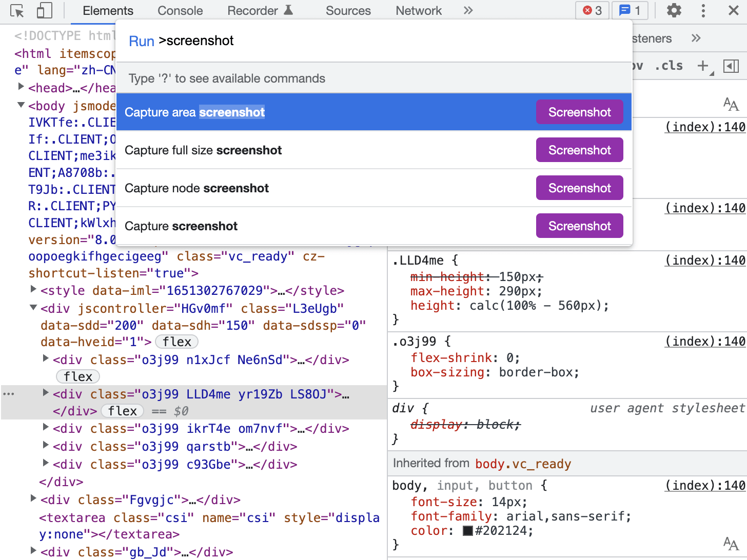Toggle the flex badge on L3eUgb div
The height and width of the screenshot is (560, 747).
tap(177, 342)
